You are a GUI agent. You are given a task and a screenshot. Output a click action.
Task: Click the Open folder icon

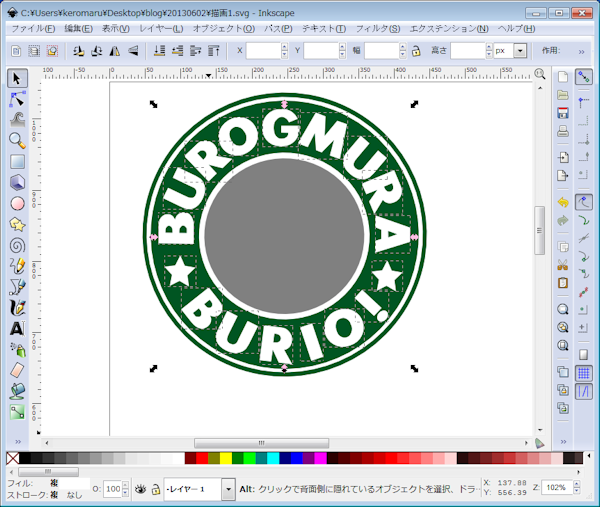point(563,95)
